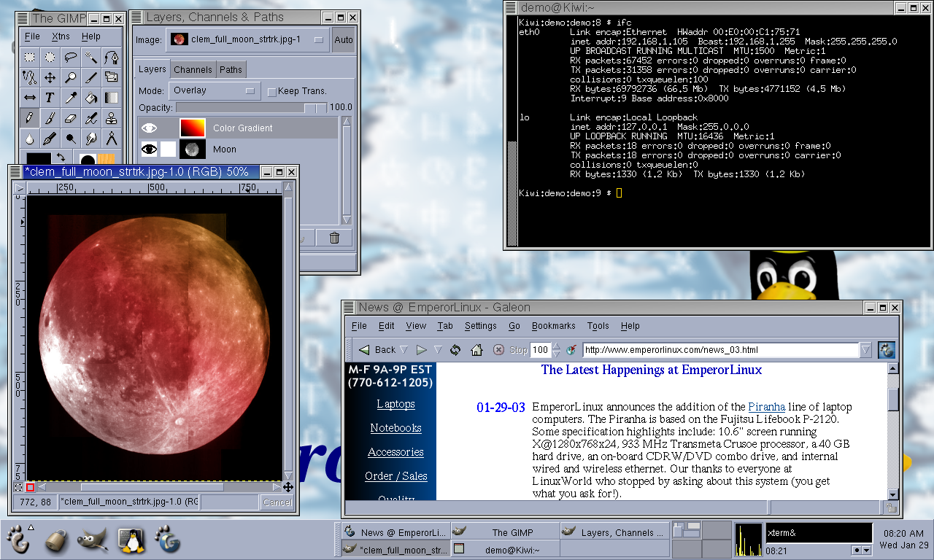Screen dimensions: 934x560
Task: Click the black foreground color swatch
Action: [39, 160]
